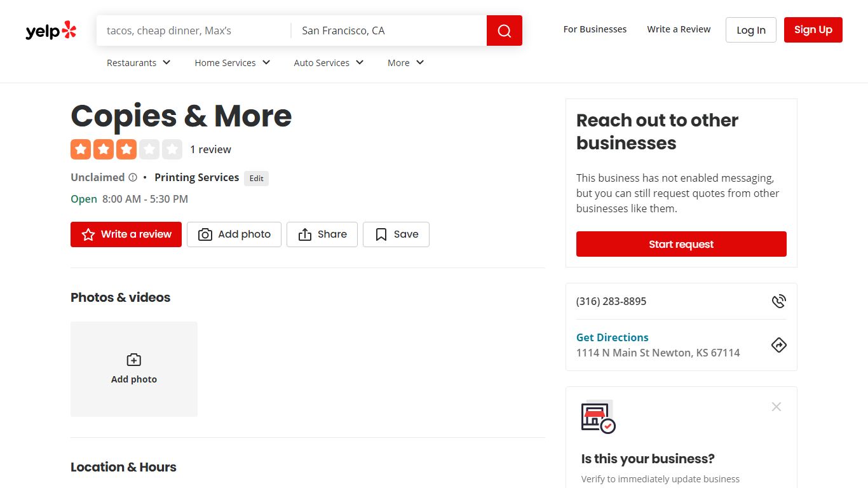This screenshot has width=868, height=488.
Task: Click the Printing Services category link
Action: tap(197, 177)
